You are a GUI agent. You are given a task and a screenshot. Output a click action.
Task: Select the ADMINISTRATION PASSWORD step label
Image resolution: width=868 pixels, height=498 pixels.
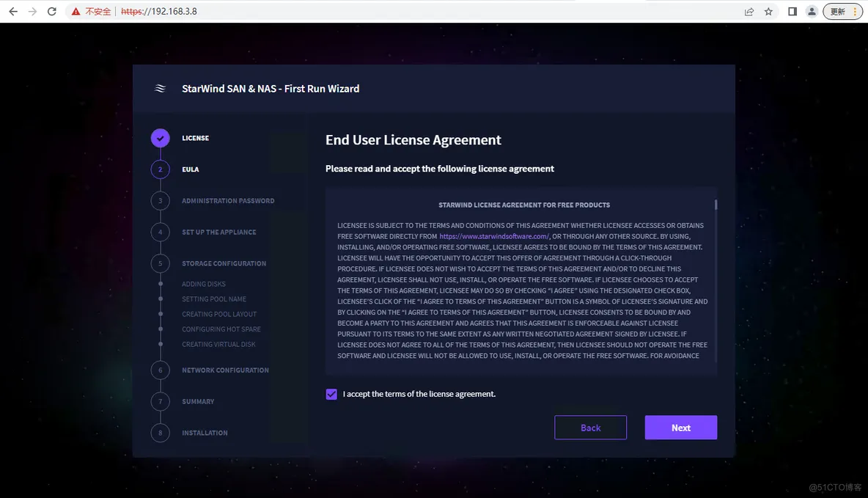[228, 200]
